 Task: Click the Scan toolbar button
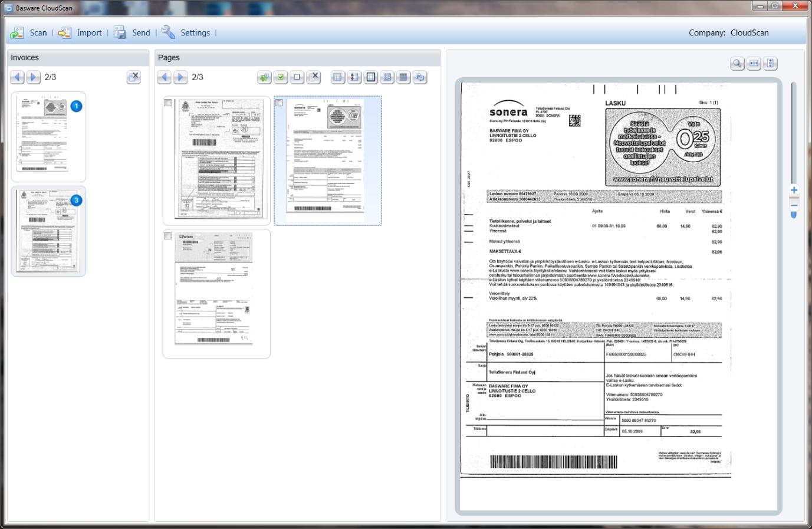28,33
